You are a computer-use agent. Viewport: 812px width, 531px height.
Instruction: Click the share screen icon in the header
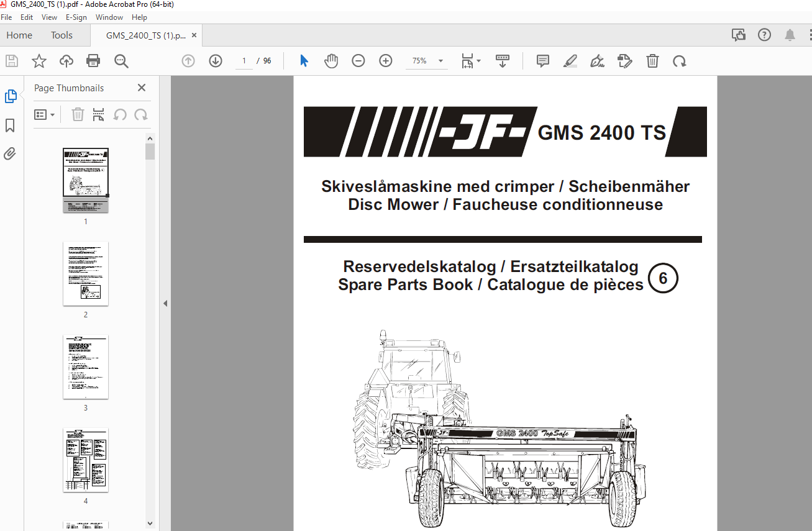(x=739, y=35)
